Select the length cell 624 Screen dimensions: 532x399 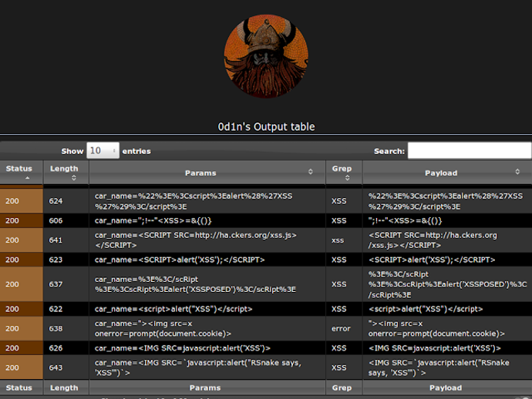pos(66,201)
